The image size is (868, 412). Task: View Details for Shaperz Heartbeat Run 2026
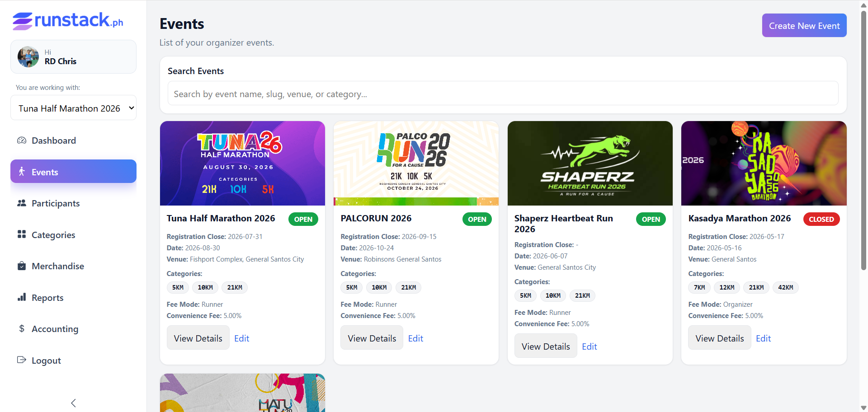546,346
